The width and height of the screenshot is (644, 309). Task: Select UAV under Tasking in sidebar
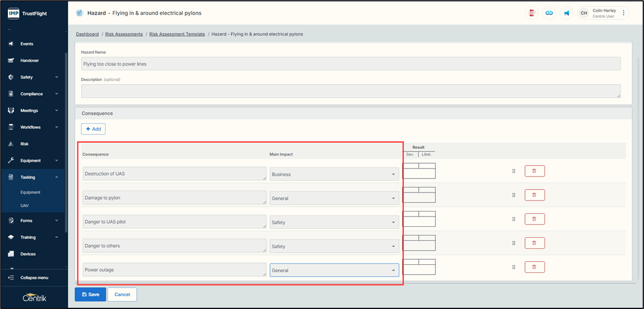click(x=25, y=205)
